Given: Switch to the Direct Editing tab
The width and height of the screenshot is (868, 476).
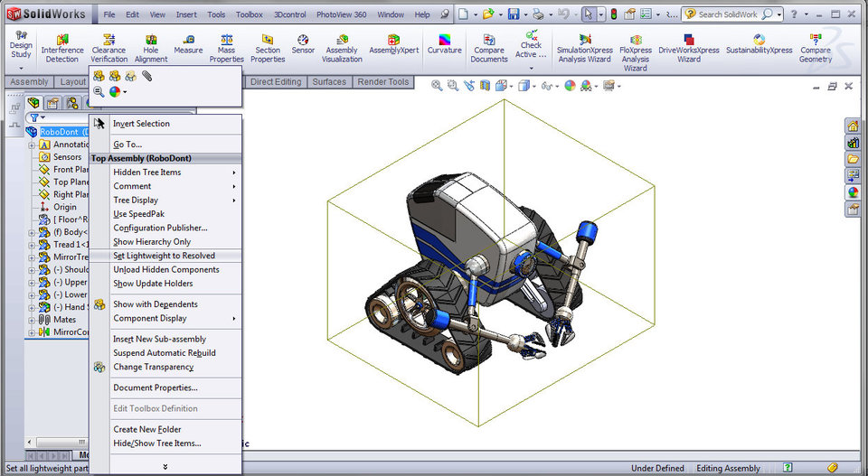Looking at the screenshot, I should point(276,82).
